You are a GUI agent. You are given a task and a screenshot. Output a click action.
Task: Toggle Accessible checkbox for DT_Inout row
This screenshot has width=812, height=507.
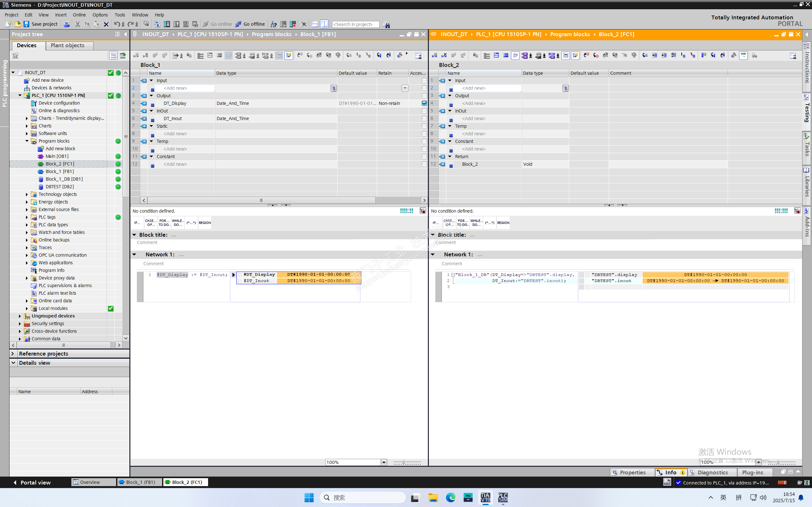point(424,119)
